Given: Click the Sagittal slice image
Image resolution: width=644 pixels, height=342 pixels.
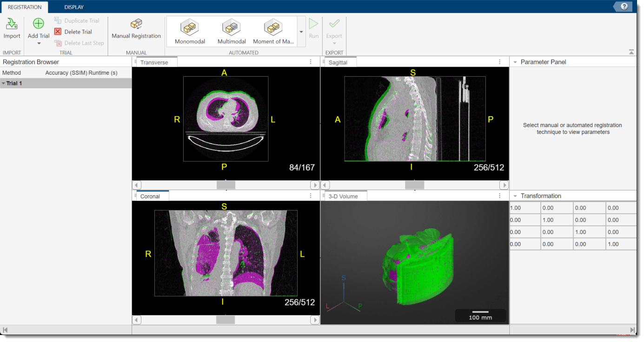Looking at the screenshot, I should (x=415, y=119).
